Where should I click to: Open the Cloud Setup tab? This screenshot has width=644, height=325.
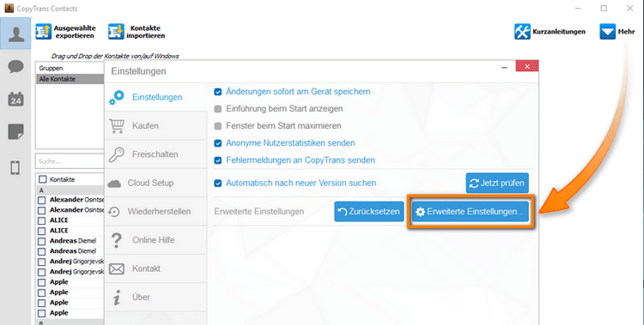tap(155, 183)
